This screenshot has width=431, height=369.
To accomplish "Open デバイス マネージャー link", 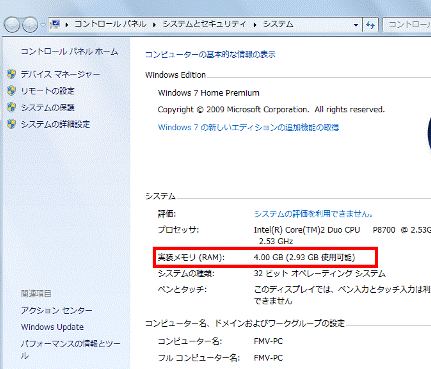I will click(60, 74).
